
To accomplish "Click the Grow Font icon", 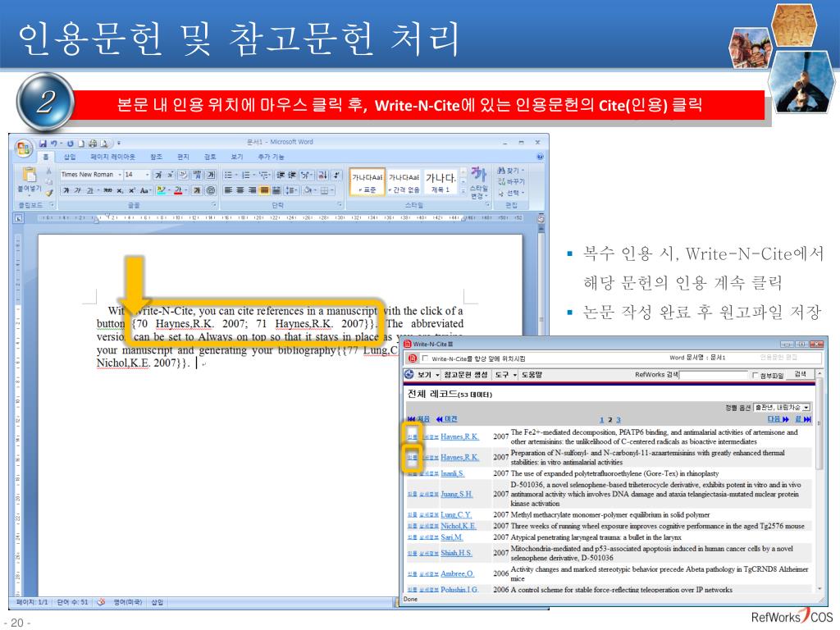I will [x=158, y=175].
